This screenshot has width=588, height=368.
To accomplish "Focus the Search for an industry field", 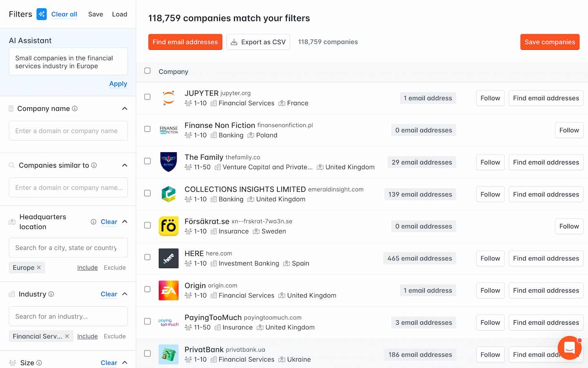I will click(x=68, y=317).
